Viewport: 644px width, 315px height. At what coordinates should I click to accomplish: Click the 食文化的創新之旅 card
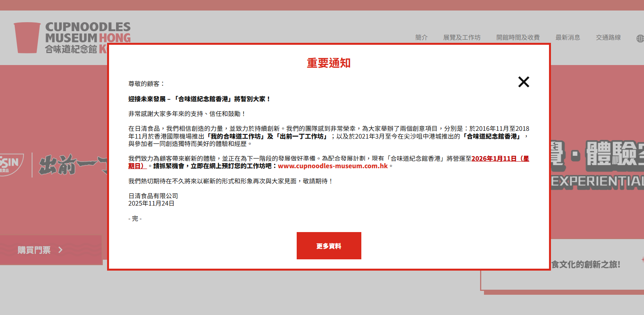586,265
